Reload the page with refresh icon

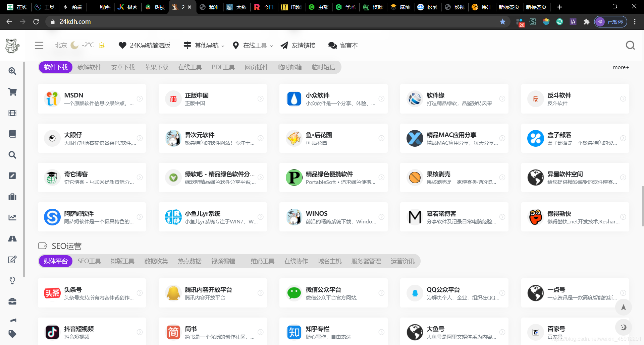pyautogui.click(x=36, y=22)
